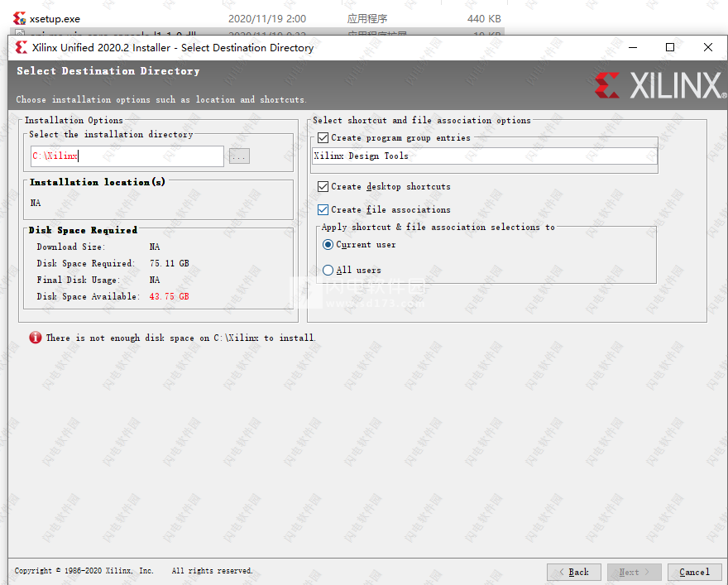Go Back to previous installer step
728x585 pixels.
pos(574,572)
